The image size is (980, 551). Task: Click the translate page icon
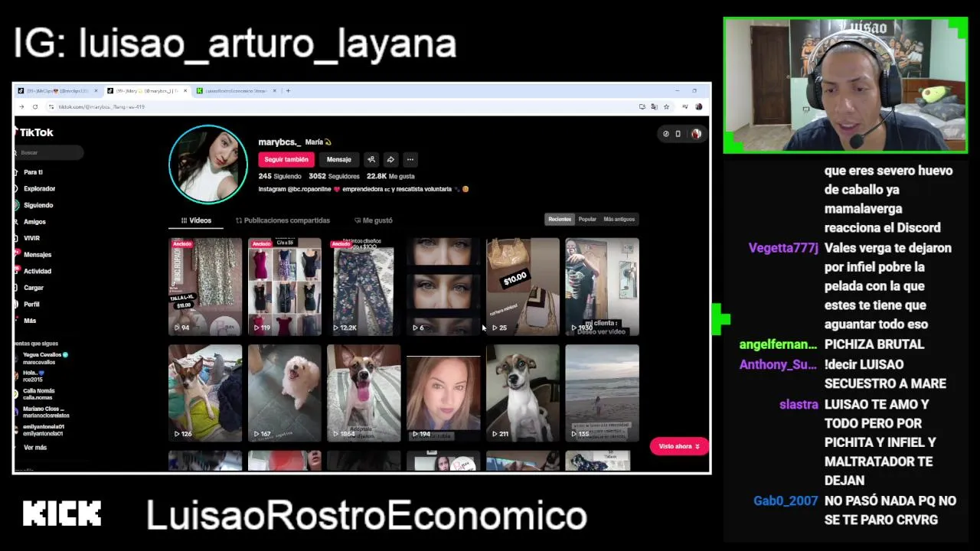click(654, 107)
